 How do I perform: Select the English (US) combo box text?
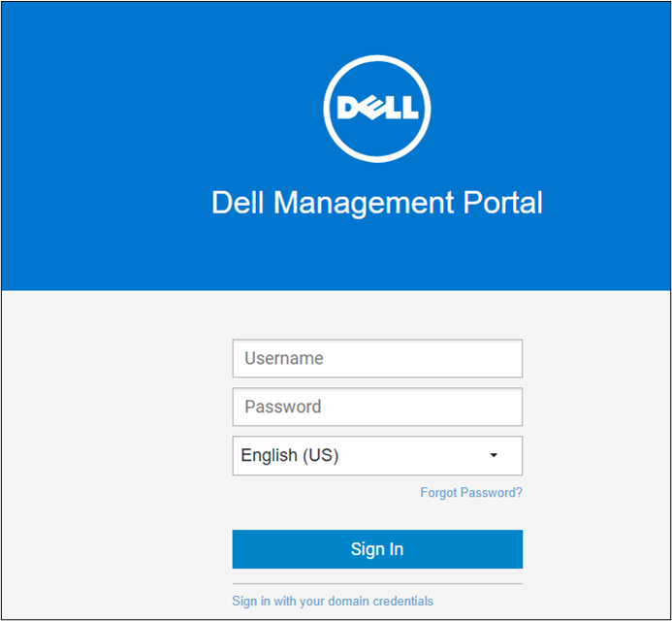tap(290, 455)
